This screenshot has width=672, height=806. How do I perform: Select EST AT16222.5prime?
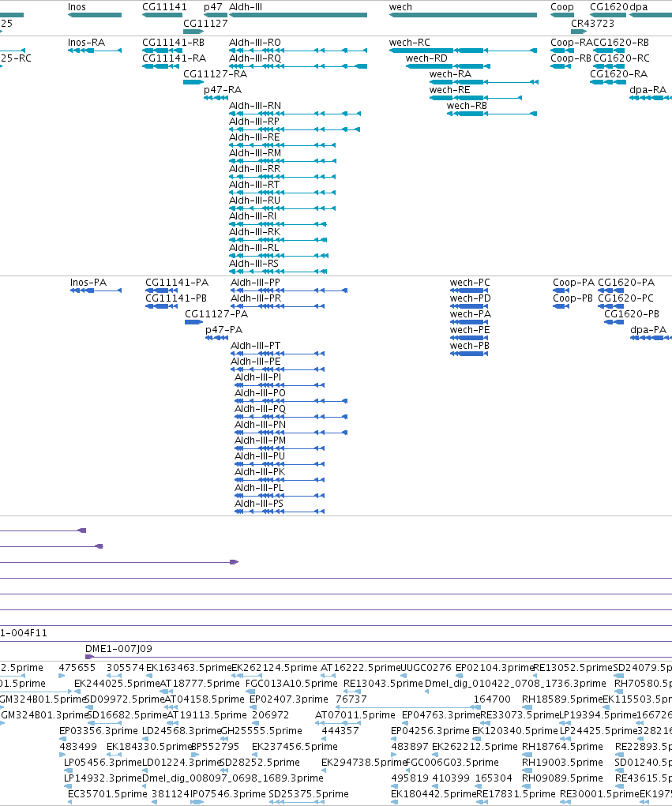[329, 676]
